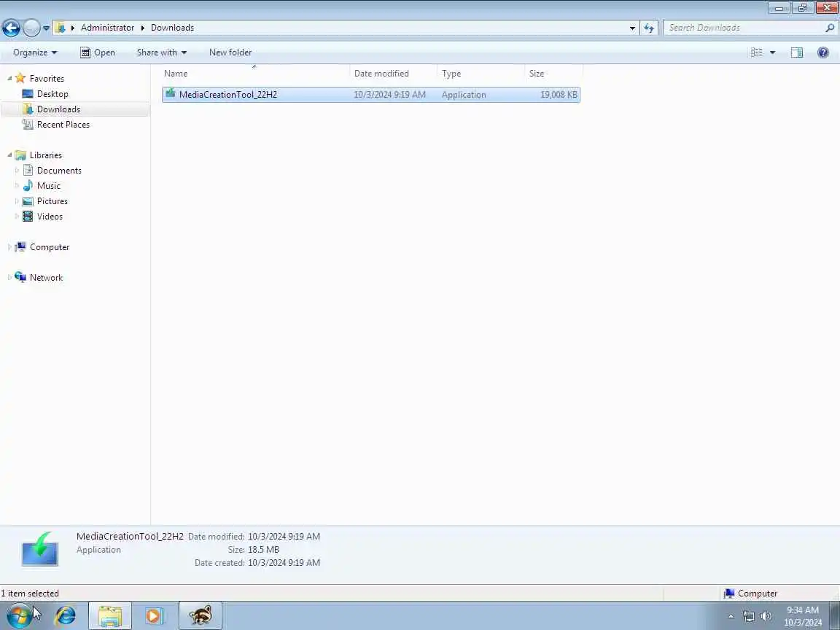Click the Libraries icon

pos(20,155)
